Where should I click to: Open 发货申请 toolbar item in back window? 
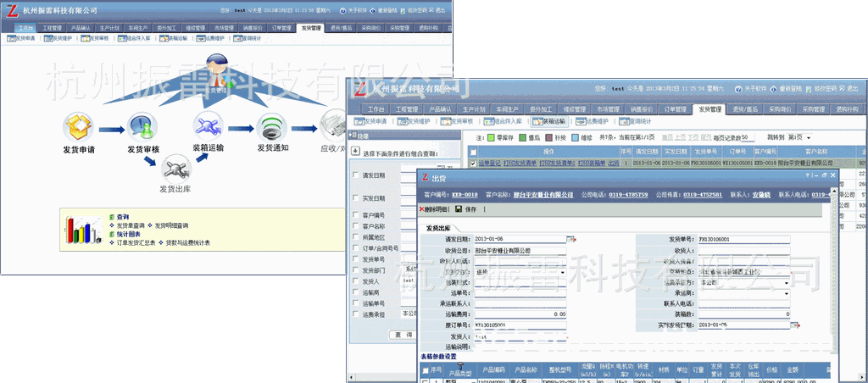(21, 39)
